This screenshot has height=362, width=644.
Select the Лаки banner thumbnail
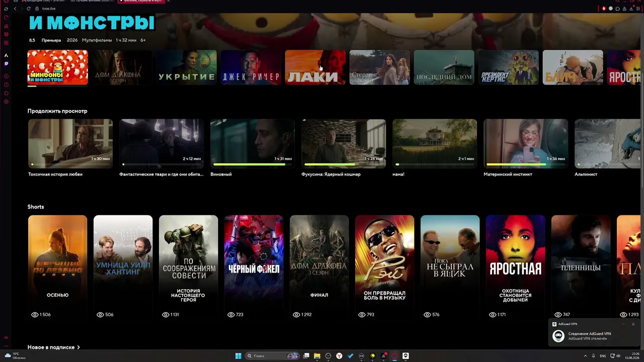point(315,67)
